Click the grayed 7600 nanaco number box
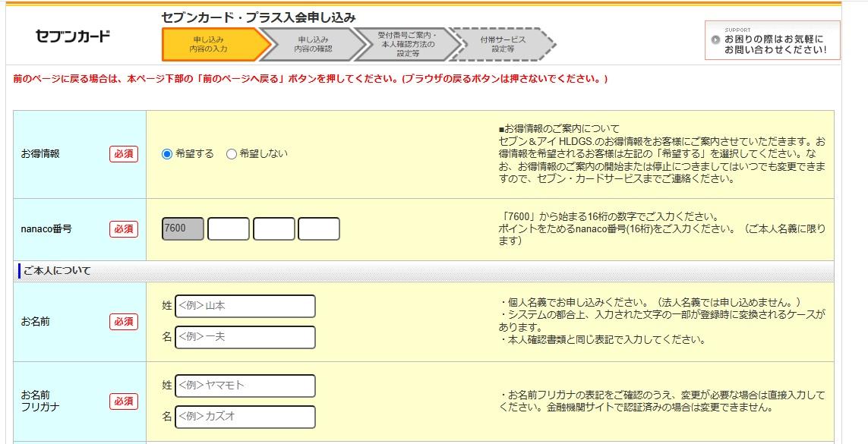The image size is (868, 444). coord(183,228)
